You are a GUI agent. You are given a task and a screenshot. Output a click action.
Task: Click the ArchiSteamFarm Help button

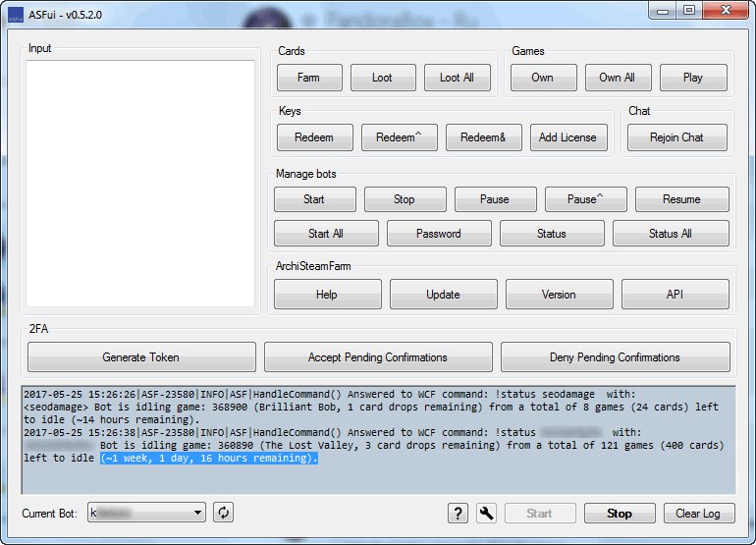[327, 295]
